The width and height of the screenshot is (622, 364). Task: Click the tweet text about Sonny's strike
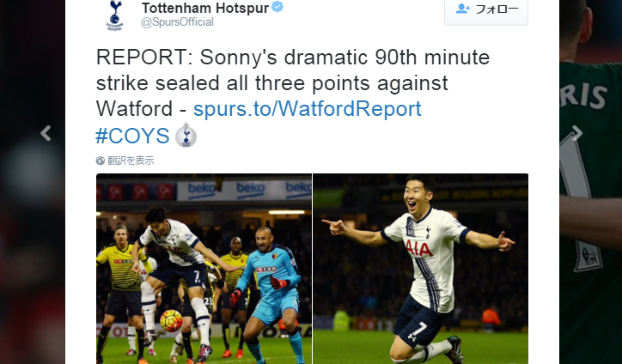coord(293,83)
